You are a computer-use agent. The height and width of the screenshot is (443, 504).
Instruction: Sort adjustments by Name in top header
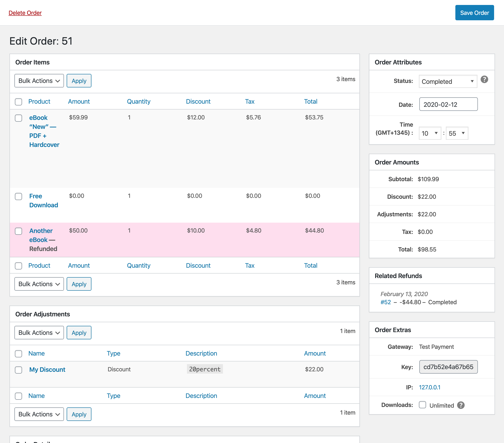36,353
